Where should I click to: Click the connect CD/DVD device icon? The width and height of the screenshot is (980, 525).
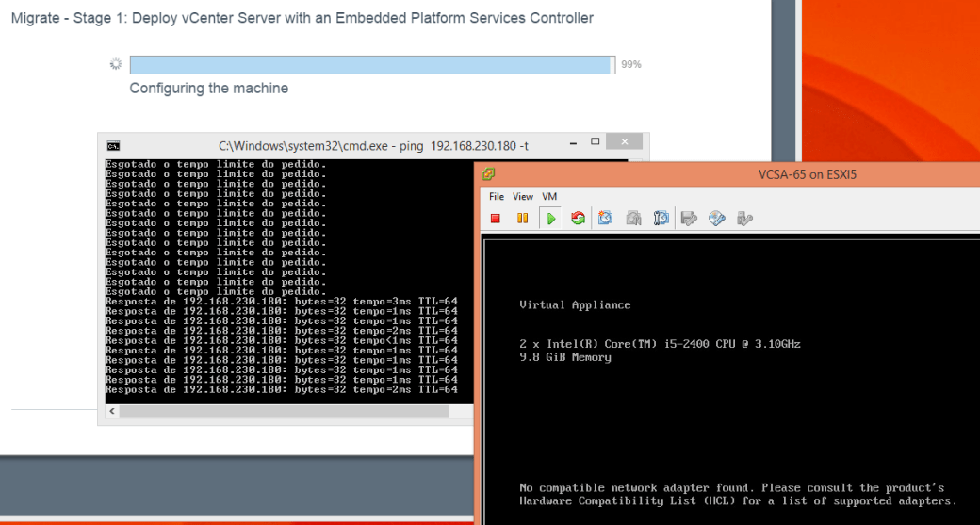point(717,219)
